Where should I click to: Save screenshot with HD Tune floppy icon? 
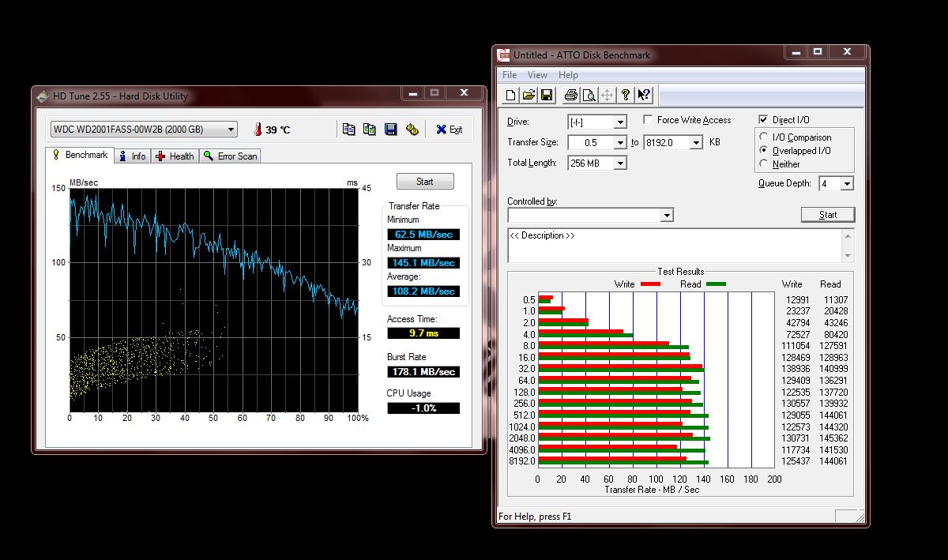point(390,130)
